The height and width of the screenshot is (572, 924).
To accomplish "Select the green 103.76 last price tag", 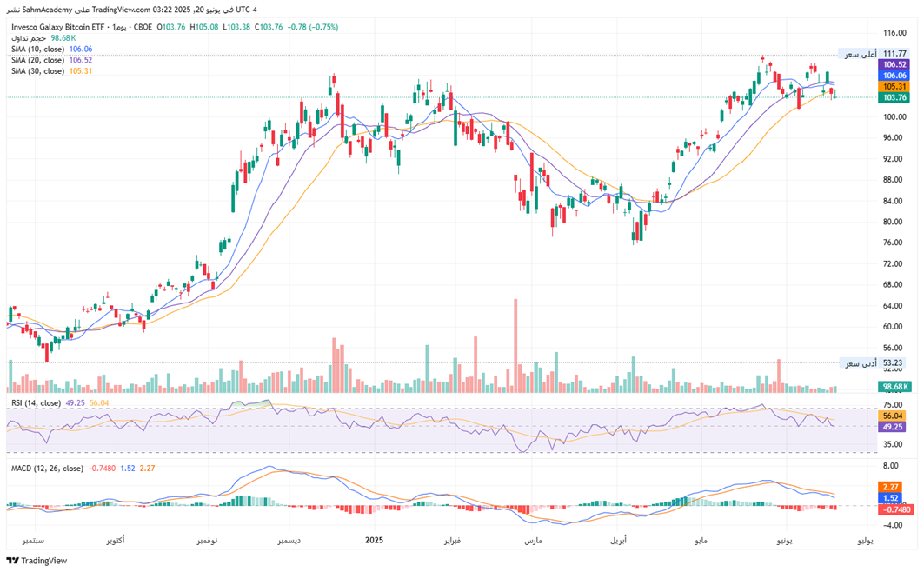I will (894, 97).
